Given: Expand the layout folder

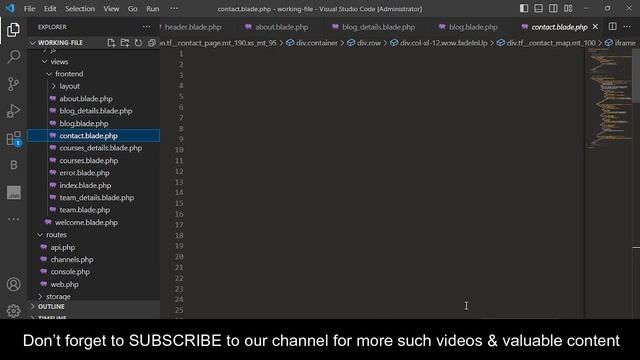Looking at the screenshot, I should pos(69,86).
